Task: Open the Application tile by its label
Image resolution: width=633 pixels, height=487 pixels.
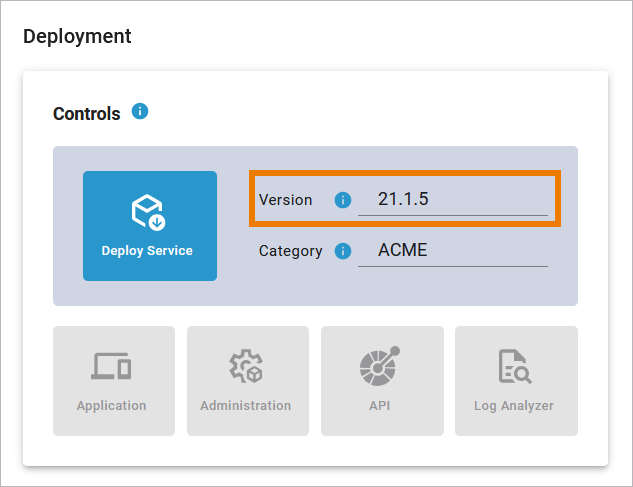Action: coord(111,406)
